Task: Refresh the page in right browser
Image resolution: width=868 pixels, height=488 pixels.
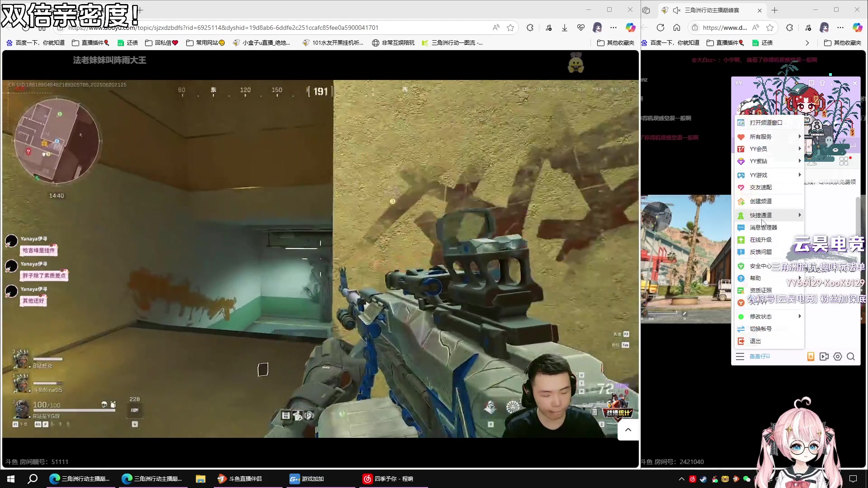Action: click(x=660, y=28)
